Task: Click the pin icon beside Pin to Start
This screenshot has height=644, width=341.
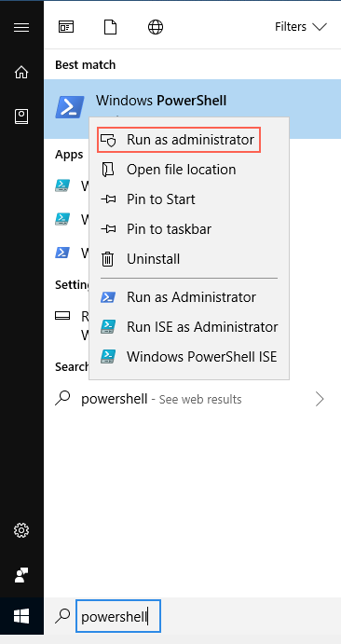Action: (108, 199)
